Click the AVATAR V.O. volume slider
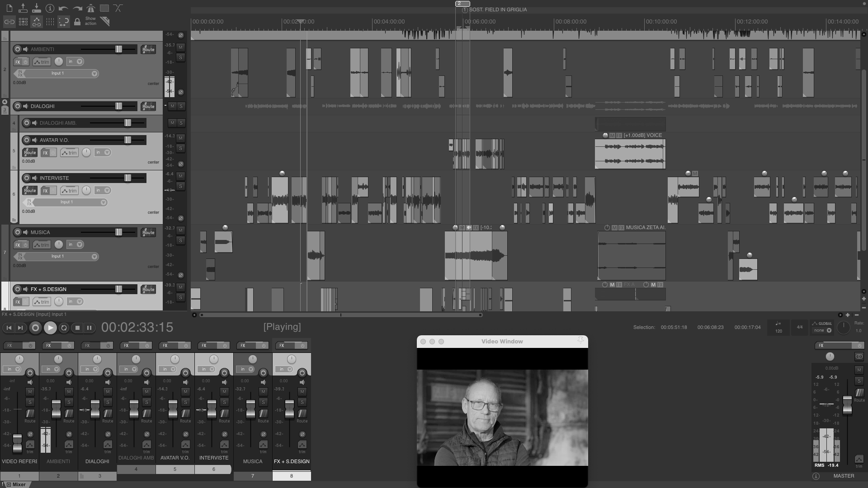The height and width of the screenshot is (488, 868). tap(127, 140)
